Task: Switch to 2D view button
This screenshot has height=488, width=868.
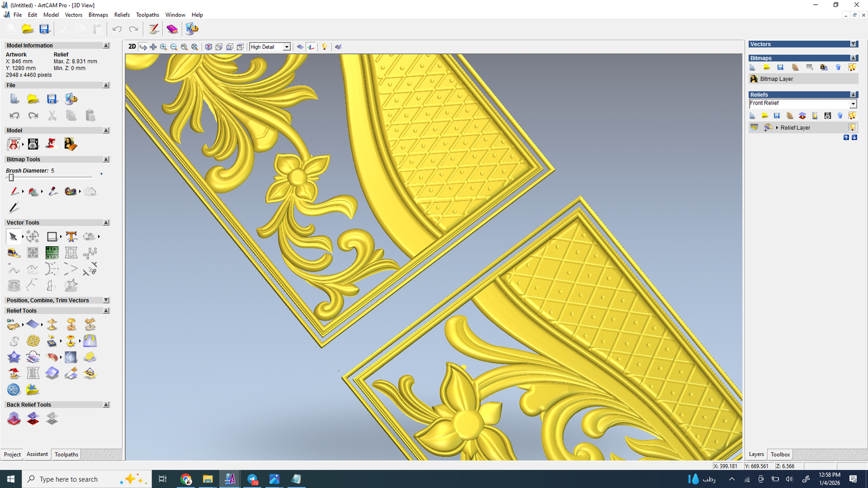Action: pos(132,47)
